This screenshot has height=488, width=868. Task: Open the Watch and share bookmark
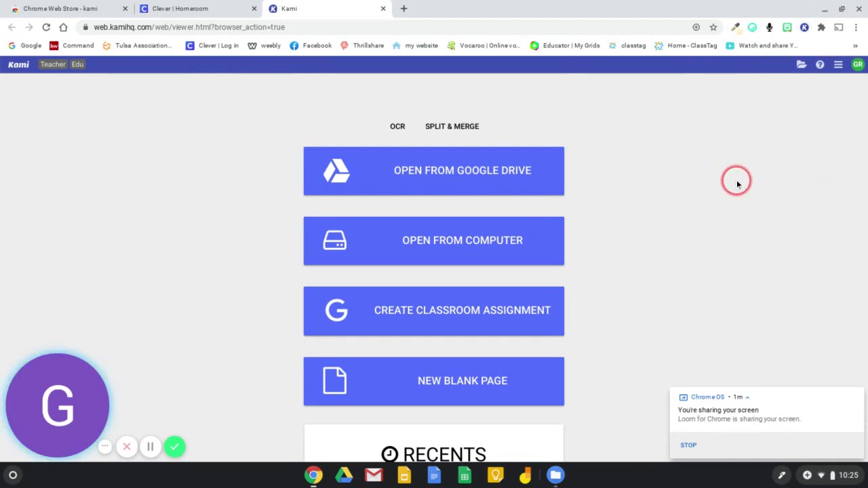[761, 45]
